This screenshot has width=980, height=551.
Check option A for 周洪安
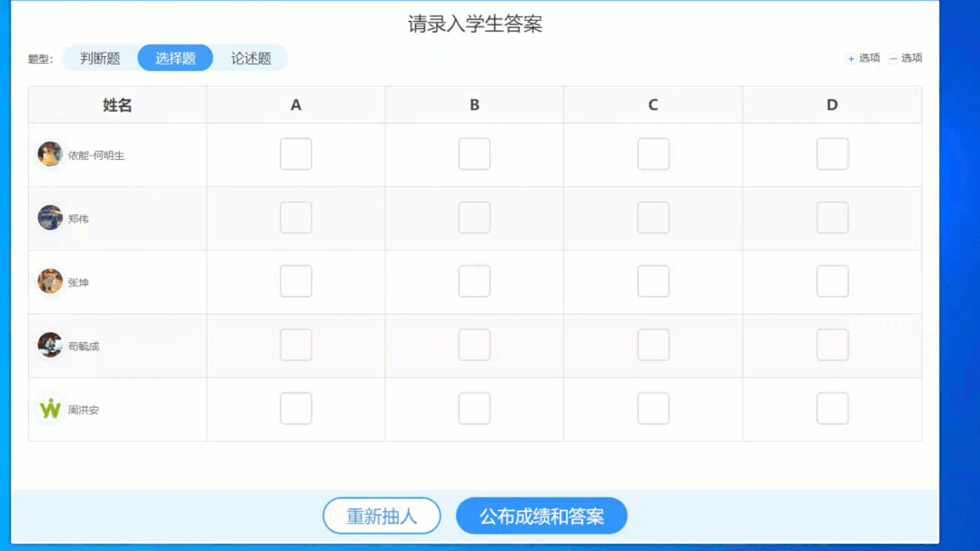tap(296, 408)
